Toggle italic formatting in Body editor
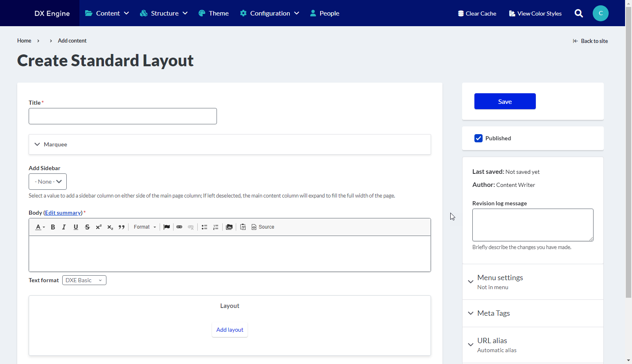 [64, 227]
